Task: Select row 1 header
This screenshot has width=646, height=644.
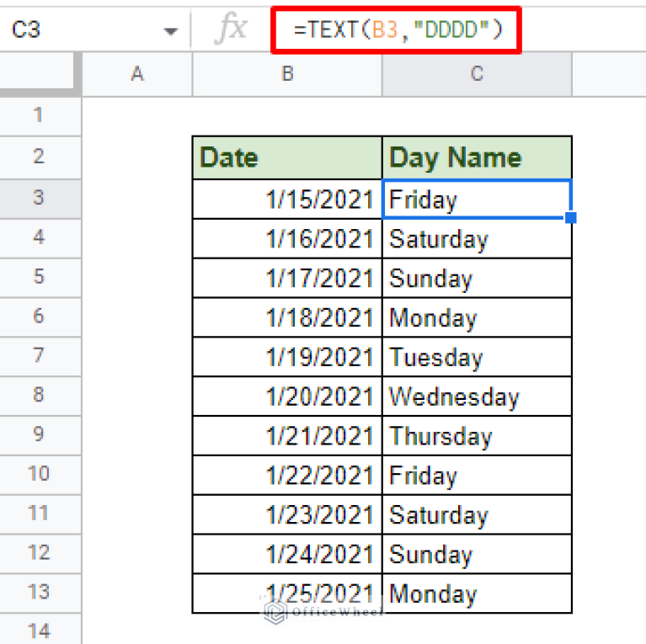Action: point(40,116)
